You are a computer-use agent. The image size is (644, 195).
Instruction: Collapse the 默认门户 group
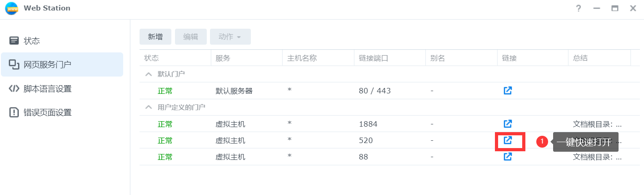148,74
